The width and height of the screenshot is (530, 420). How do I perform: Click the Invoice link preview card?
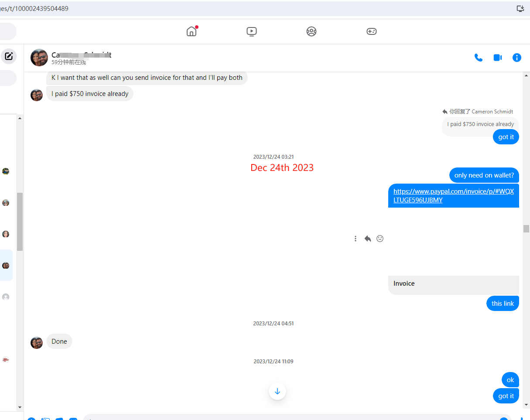click(x=453, y=283)
